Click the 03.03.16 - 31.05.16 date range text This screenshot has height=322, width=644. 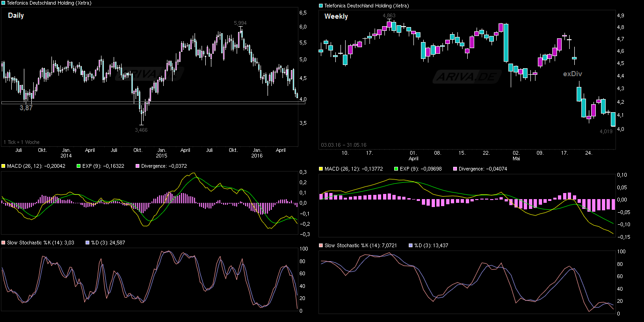(x=344, y=144)
